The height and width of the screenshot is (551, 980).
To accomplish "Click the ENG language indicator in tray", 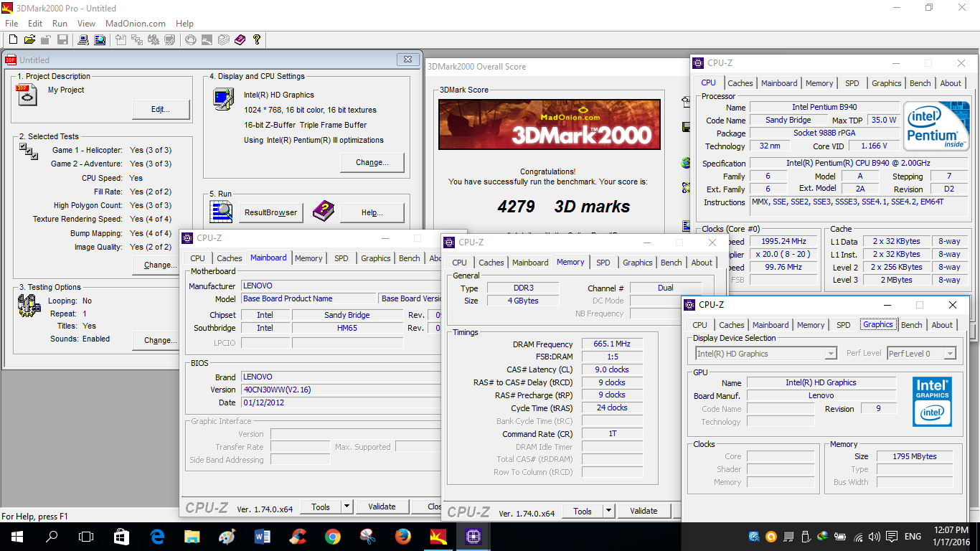I will pos(913,537).
